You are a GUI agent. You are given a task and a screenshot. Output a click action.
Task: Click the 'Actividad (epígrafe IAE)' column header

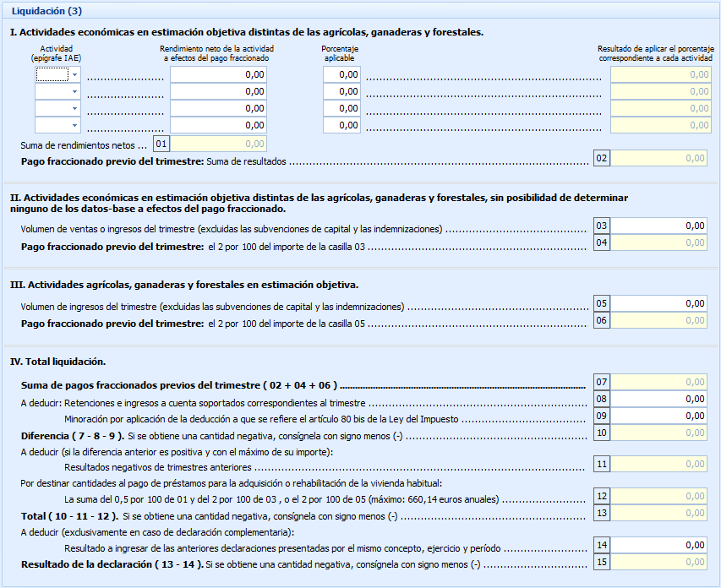pyautogui.click(x=56, y=53)
